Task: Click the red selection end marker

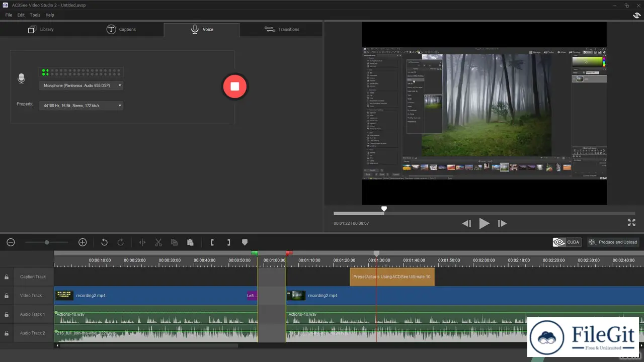Action: tap(289, 253)
